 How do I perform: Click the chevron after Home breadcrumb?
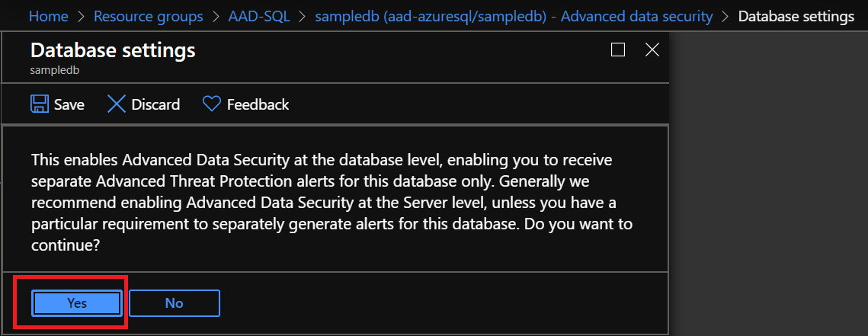pyautogui.click(x=81, y=16)
